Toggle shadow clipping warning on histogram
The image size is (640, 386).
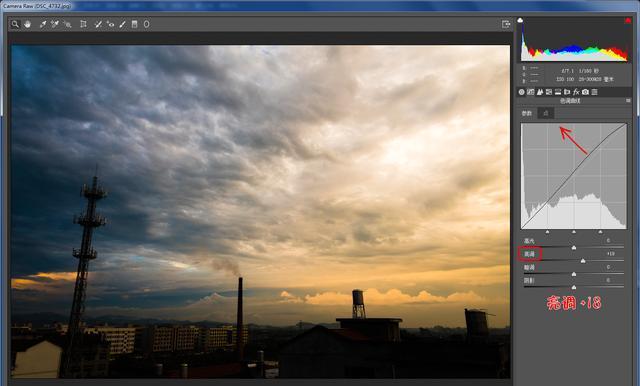pos(520,20)
